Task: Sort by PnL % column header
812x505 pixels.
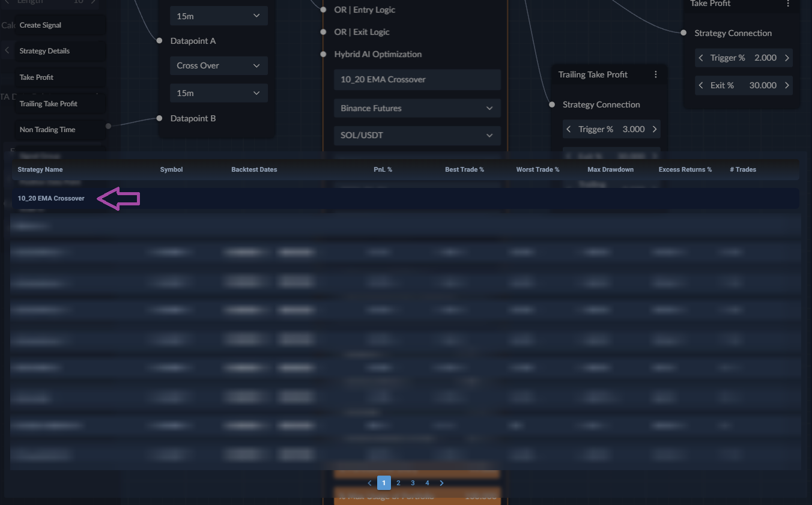Action: [383, 169]
